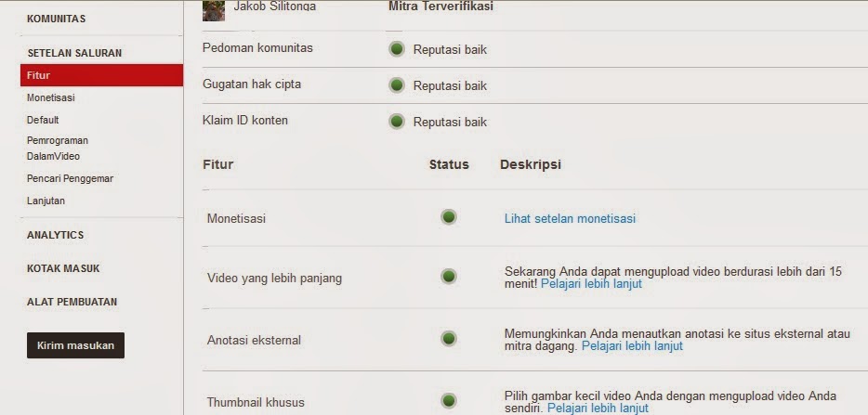Open the Pencari Penggemar sidebar item
868x415 pixels.
(x=70, y=179)
